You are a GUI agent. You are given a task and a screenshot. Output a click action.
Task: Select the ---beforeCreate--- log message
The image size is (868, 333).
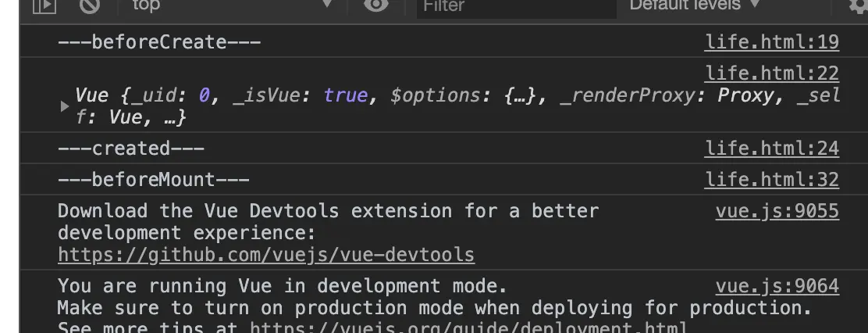(x=159, y=42)
